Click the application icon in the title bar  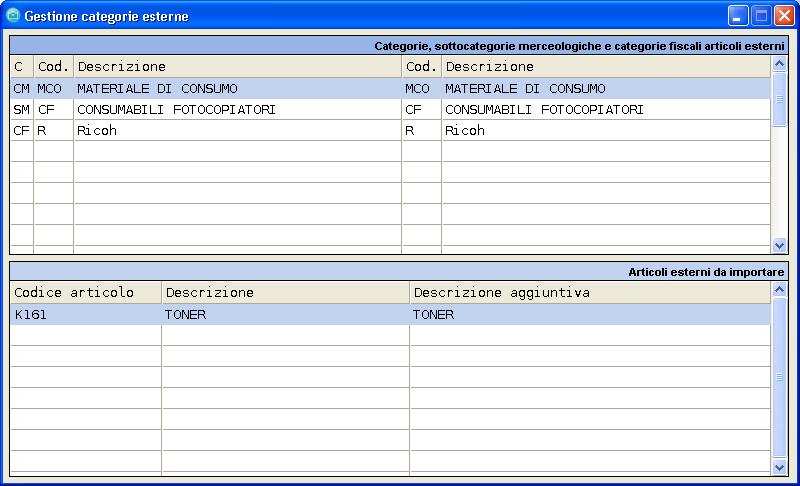(x=13, y=15)
